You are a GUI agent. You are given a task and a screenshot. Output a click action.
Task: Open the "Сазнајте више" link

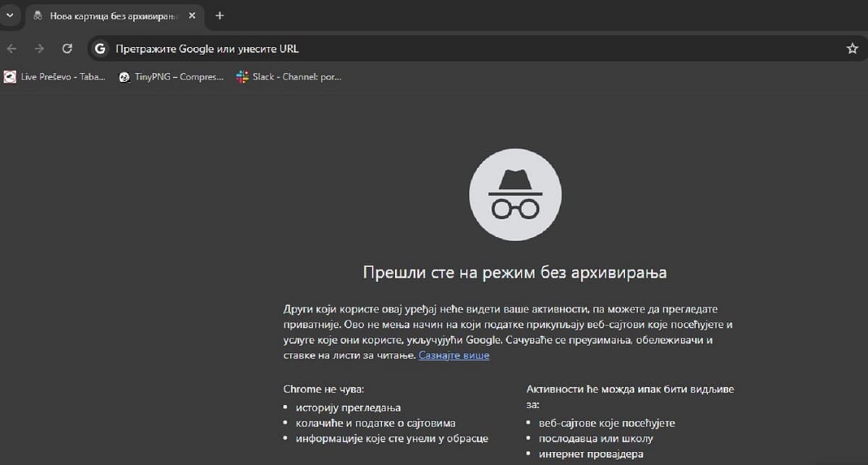[x=453, y=355]
